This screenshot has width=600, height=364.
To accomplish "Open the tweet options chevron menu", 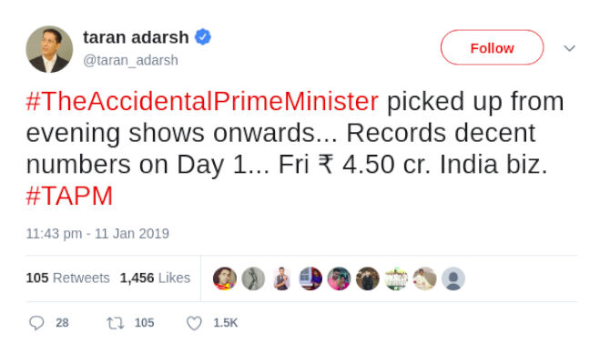I will coord(570,48).
